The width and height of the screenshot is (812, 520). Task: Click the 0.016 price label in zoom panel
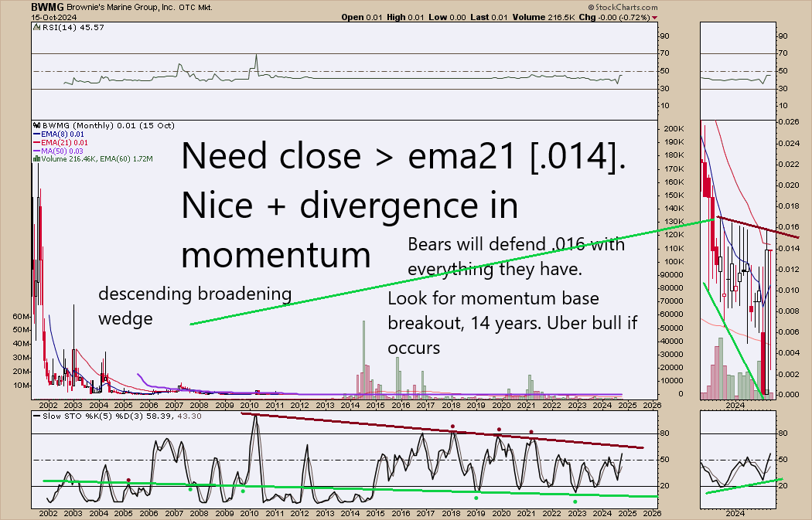(x=788, y=227)
